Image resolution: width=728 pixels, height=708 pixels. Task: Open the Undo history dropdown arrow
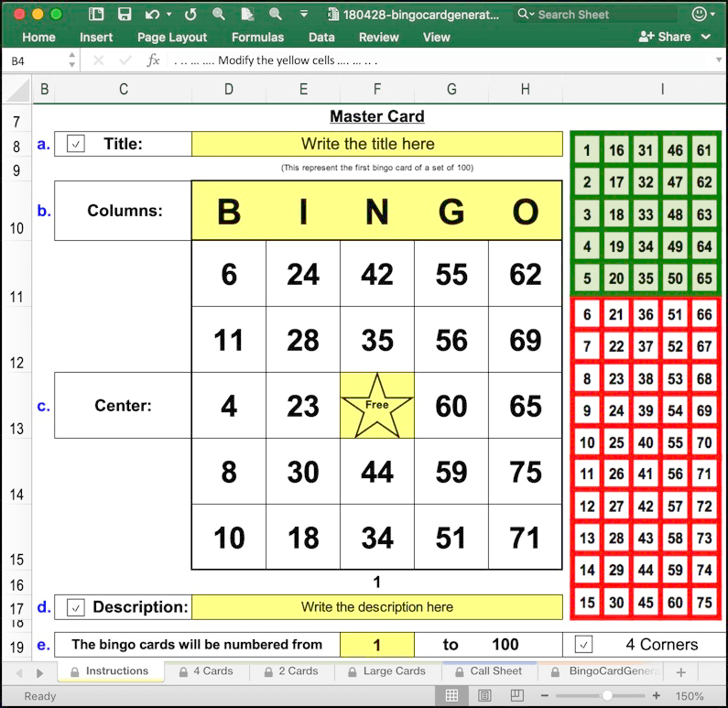[x=169, y=15]
